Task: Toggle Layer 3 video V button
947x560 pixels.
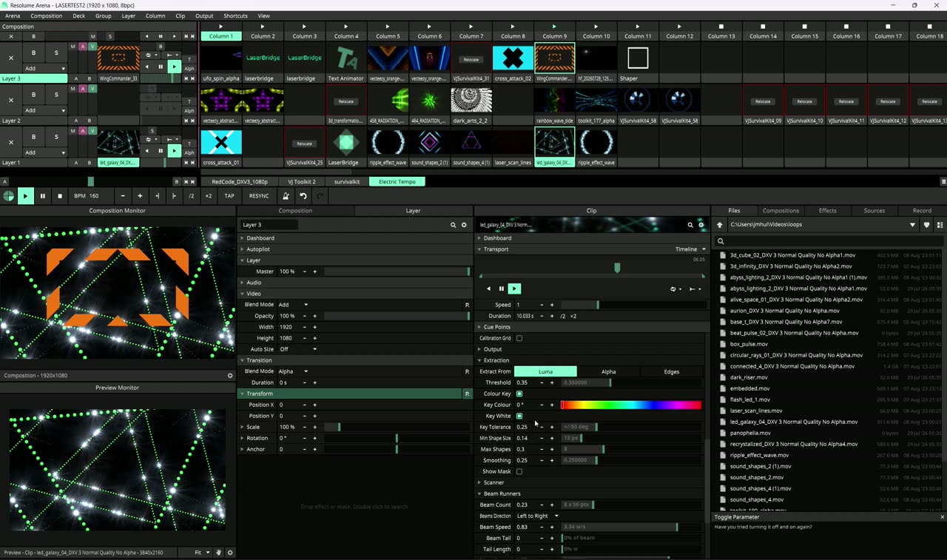Action: (92, 47)
